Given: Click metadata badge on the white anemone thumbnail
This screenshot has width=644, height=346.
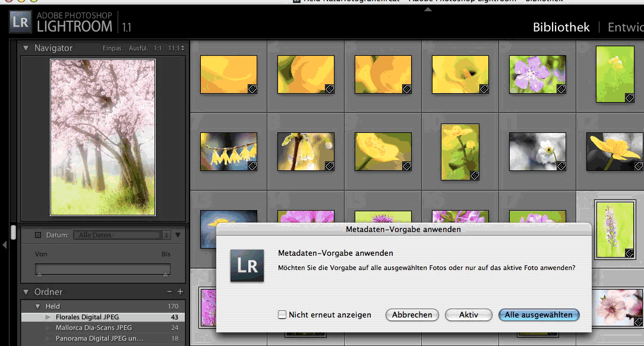Looking at the screenshot, I should pos(561,166).
